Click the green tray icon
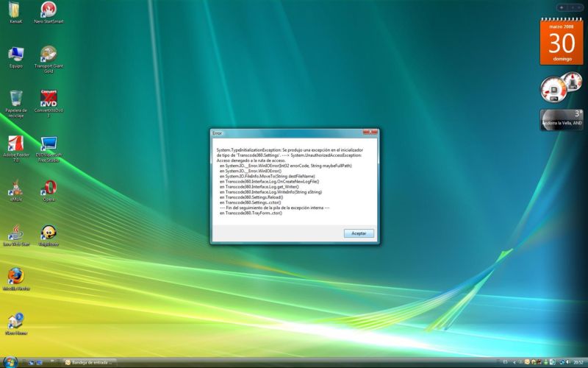Screen dimensions: 588x368 (x=545, y=362)
